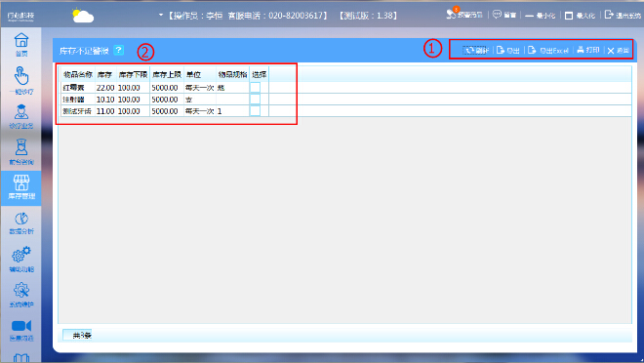Open 数据分析 pie-chart sidebar module
The image size is (644, 363).
(x=21, y=223)
